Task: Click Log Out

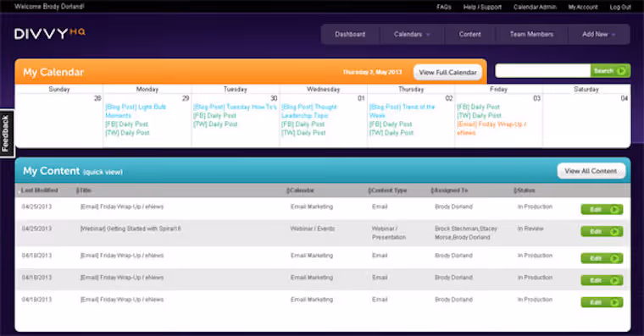Action: pyautogui.click(x=620, y=7)
